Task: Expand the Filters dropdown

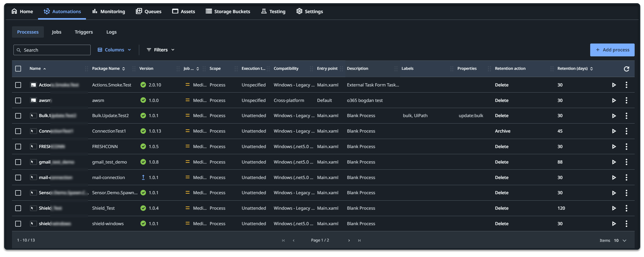Action: coord(161,50)
